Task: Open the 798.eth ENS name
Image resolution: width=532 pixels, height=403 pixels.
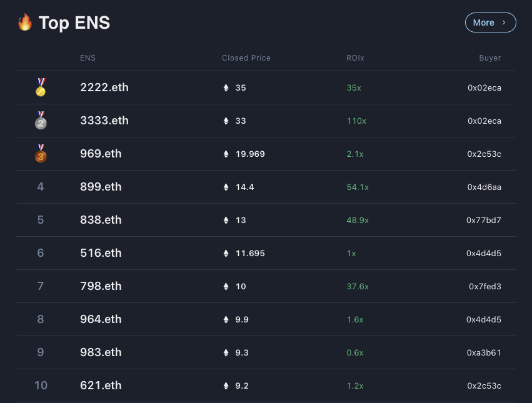Action: [101, 286]
